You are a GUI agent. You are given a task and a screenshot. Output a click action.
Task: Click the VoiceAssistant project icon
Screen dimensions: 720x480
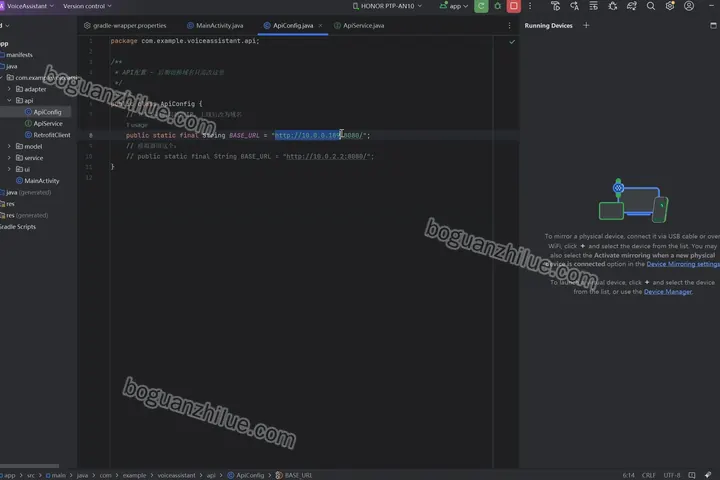pyautogui.click(x=2, y=6)
